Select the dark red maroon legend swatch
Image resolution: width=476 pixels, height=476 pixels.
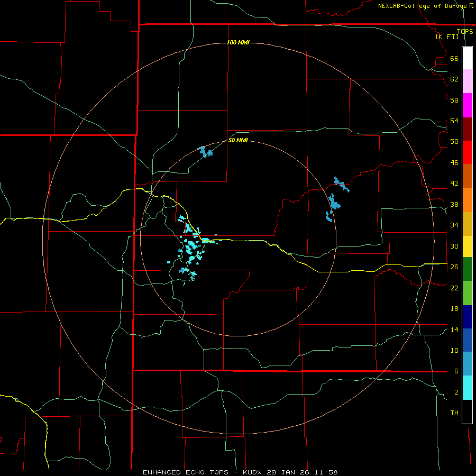click(x=467, y=129)
